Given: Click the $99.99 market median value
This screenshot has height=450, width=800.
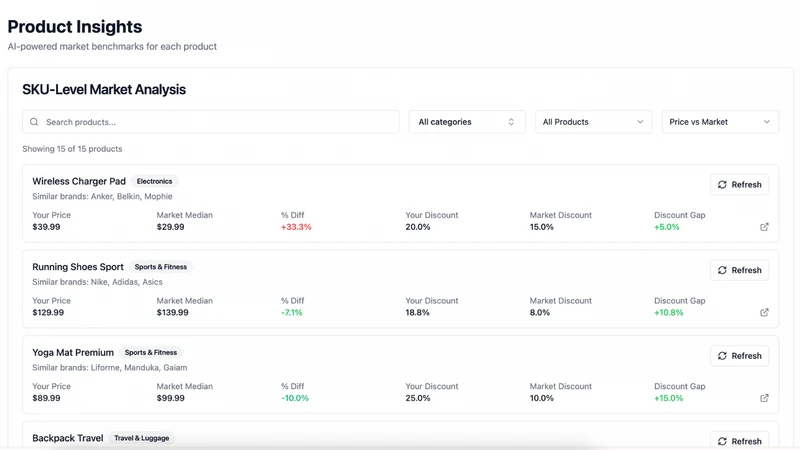Looking at the screenshot, I should tap(170, 398).
